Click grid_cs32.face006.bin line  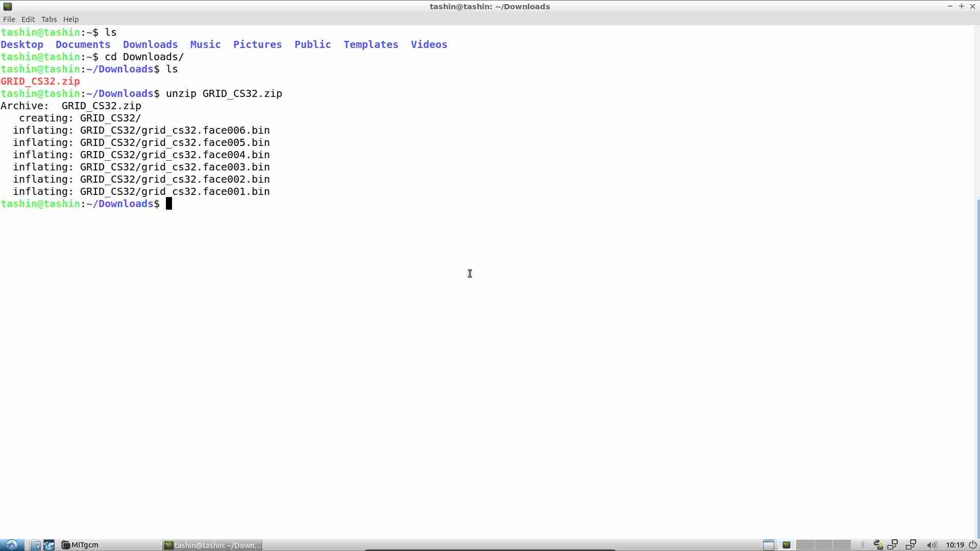(x=141, y=130)
